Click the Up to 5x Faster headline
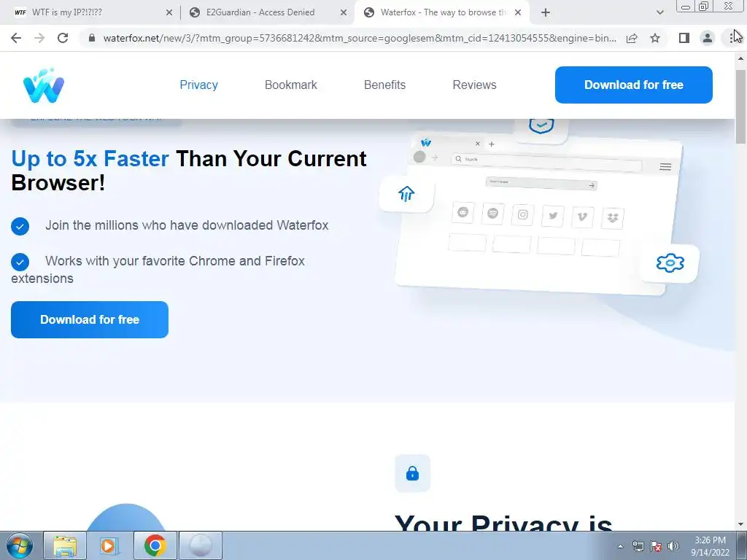Image resolution: width=747 pixels, height=560 pixels. [189, 171]
